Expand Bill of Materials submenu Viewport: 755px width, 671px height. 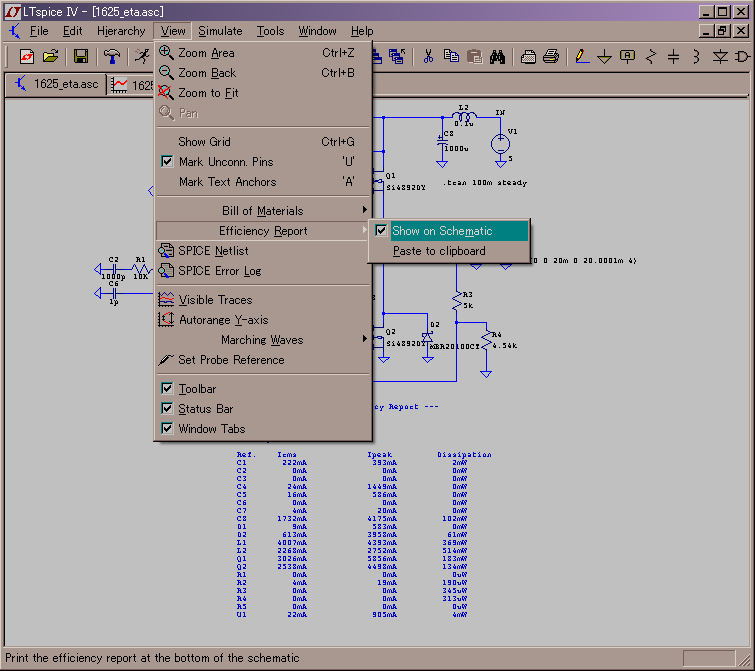point(263,211)
